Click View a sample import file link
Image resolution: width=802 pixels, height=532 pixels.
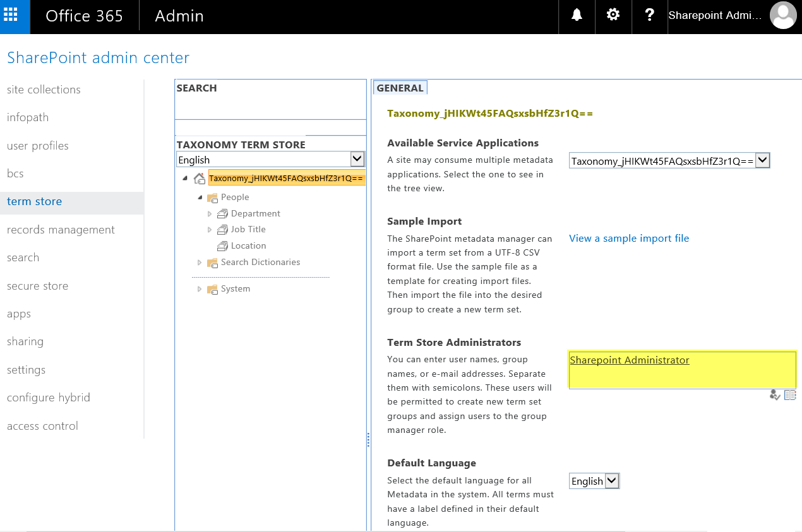pyautogui.click(x=629, y=238)
